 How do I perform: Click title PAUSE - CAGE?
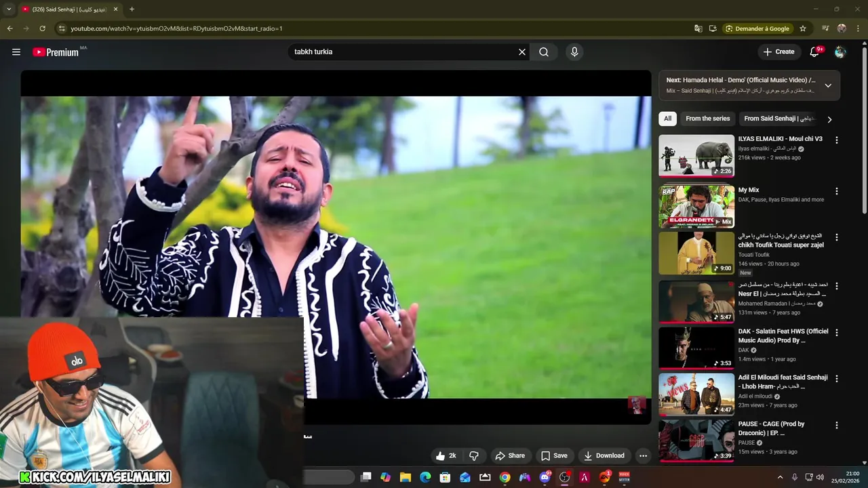(772, 428)
